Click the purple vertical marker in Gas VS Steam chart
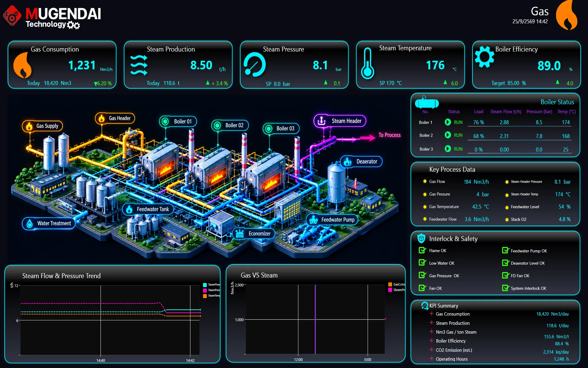Image resolution: width=588 pixels, height=368 pixels. 315,319
